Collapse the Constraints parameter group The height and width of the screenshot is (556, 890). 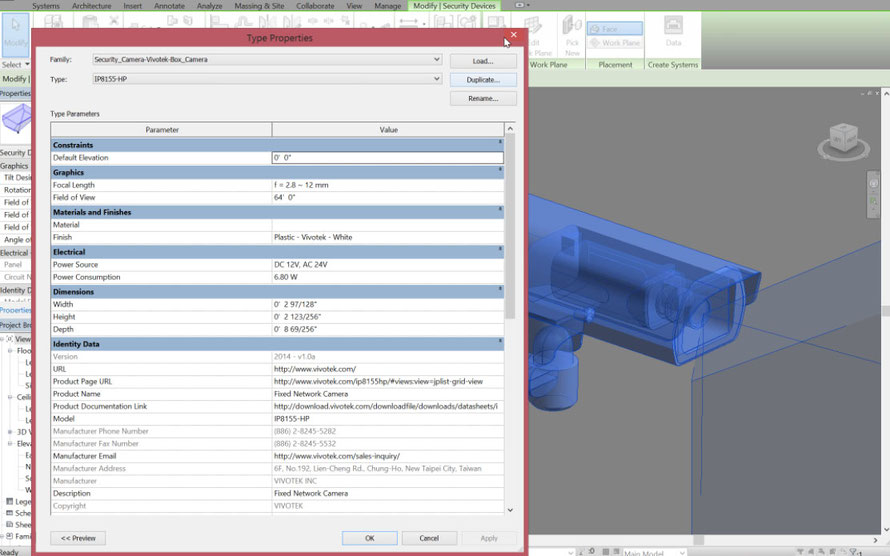tap(500, 142)
